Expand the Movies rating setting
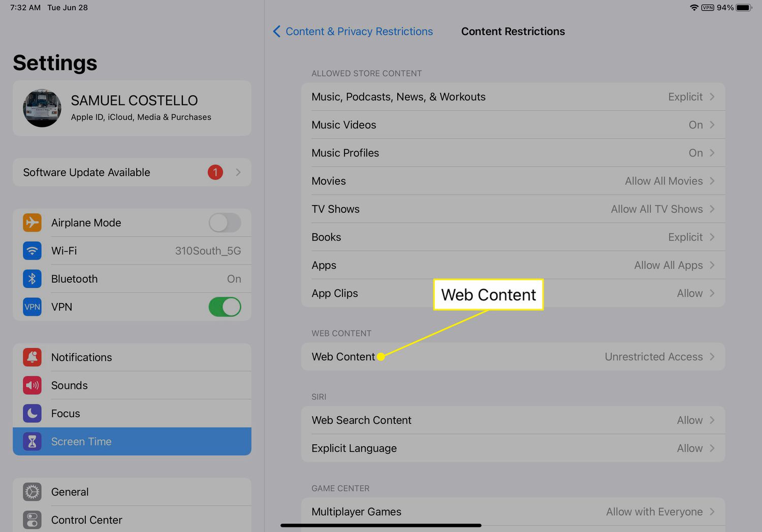 click(513, 181)
